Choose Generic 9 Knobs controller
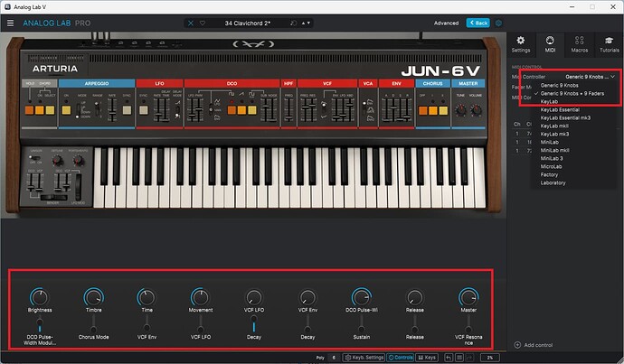This screenshot has width=624, height=364. [x=559, y=85]
